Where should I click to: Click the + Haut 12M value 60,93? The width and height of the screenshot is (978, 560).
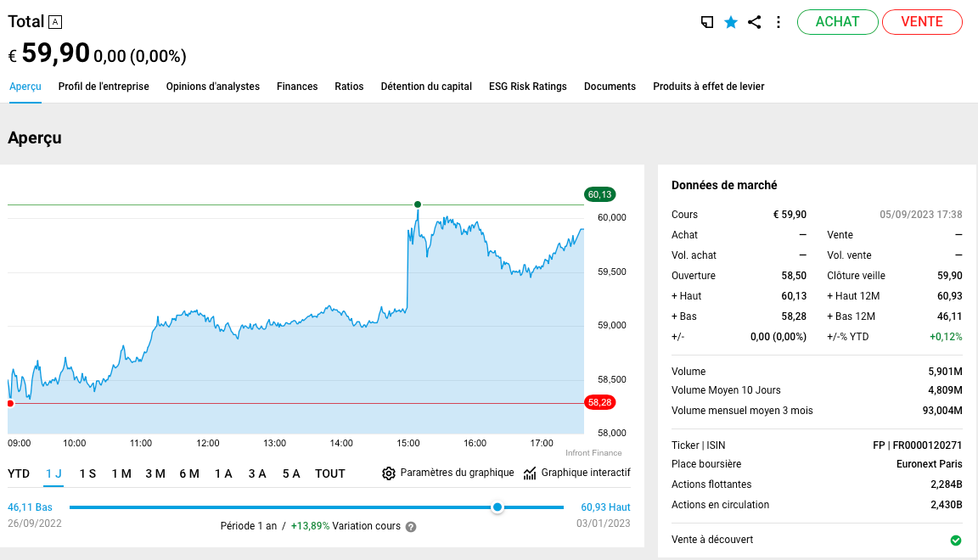tap(950, 296)
